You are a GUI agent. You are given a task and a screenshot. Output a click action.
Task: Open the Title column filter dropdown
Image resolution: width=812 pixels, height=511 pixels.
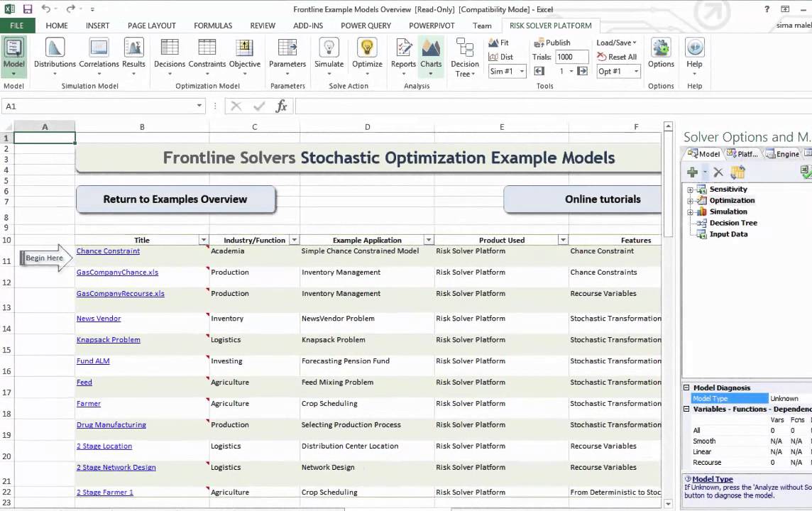(x=204, y=240)
